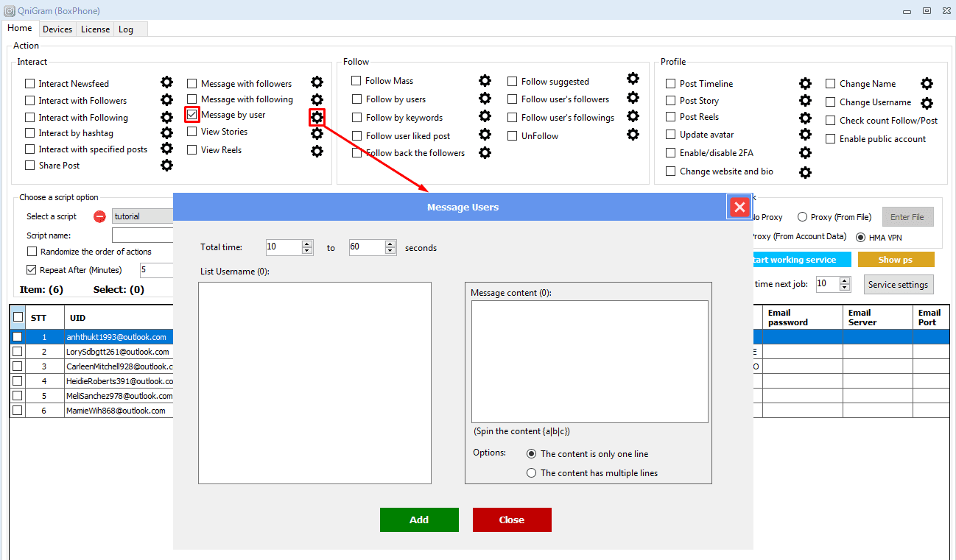Open settings gear for Interact Newsfeed
956x560 pixels.
click(167, 82)
